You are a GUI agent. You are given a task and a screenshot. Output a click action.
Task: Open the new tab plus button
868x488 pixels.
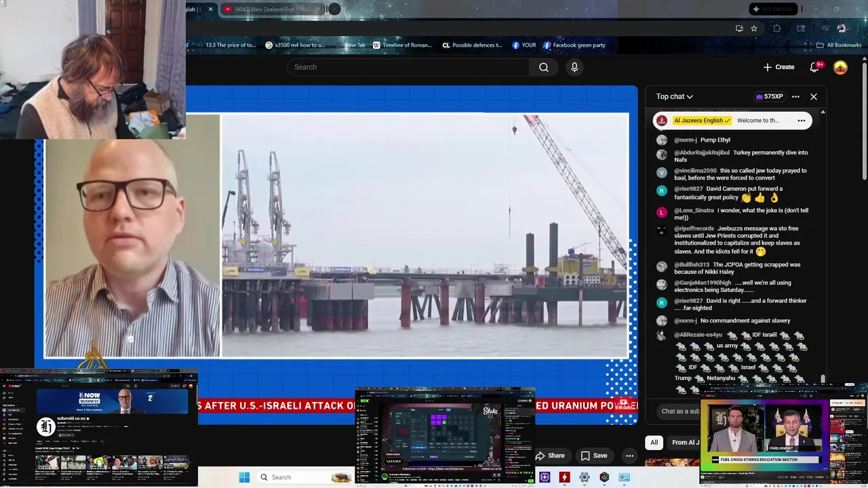pos(334,9)
